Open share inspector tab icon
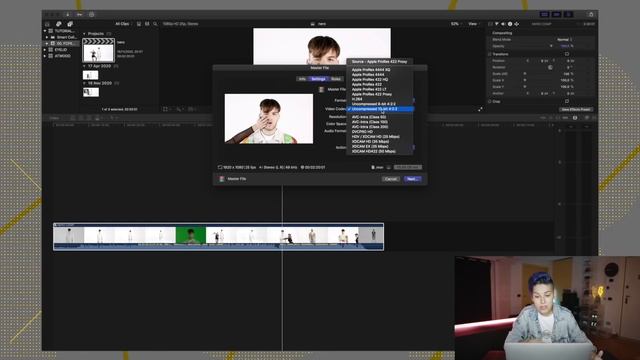This screenshot has height=360, width=640. click(516, 24)
